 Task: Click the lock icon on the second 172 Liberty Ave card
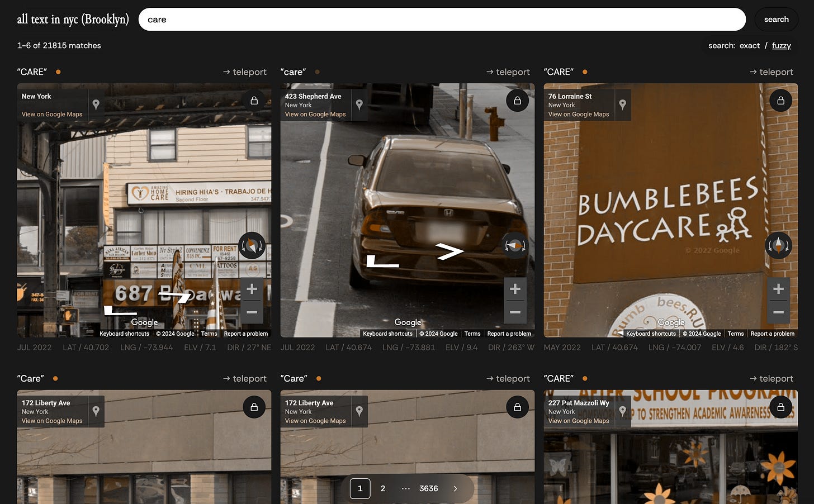pos(518,407)
